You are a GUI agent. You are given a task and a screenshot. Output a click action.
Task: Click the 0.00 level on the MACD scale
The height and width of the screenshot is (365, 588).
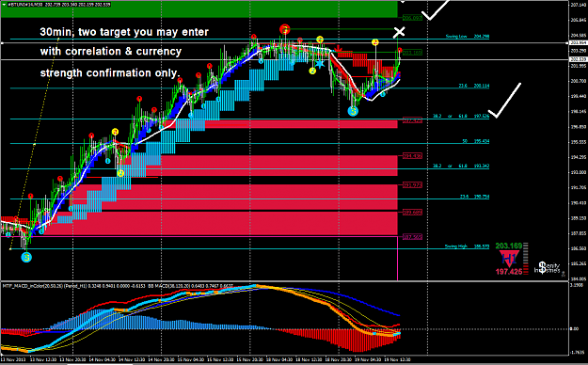coord(575,329)
